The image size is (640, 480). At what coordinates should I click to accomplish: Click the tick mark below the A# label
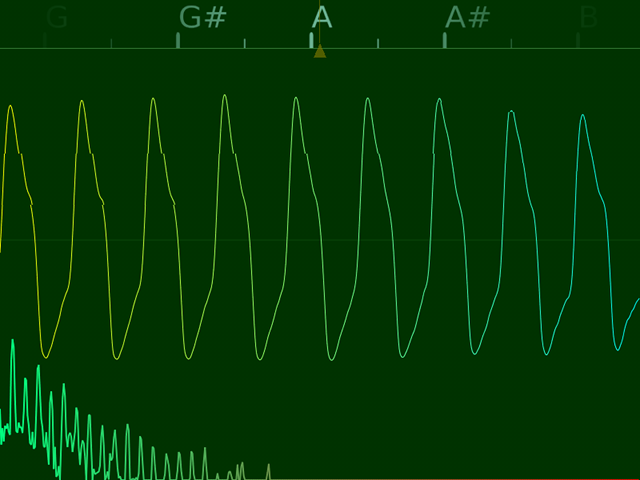(445, 40)
